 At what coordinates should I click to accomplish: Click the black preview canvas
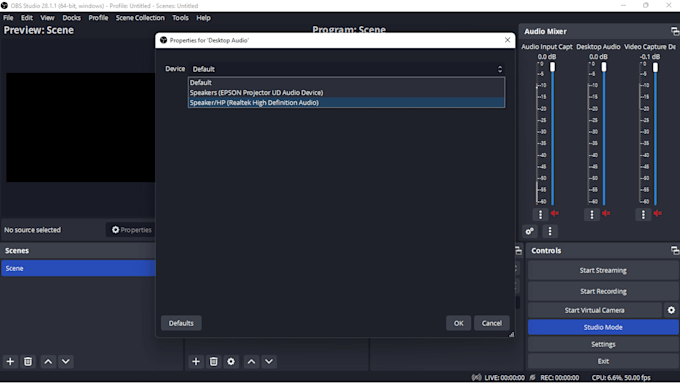(x=80, y=128)
